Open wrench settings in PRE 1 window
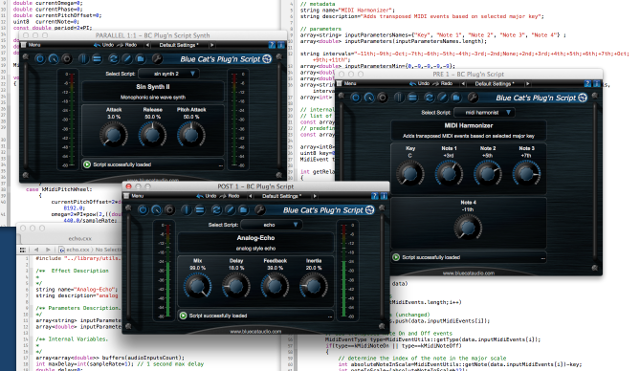Viewport: 640px width, 371px height. click(473, 98)
